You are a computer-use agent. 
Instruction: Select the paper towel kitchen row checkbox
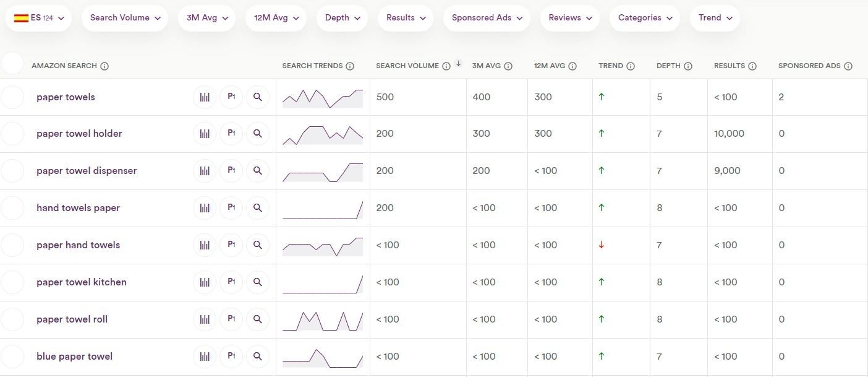coord(12,282)
